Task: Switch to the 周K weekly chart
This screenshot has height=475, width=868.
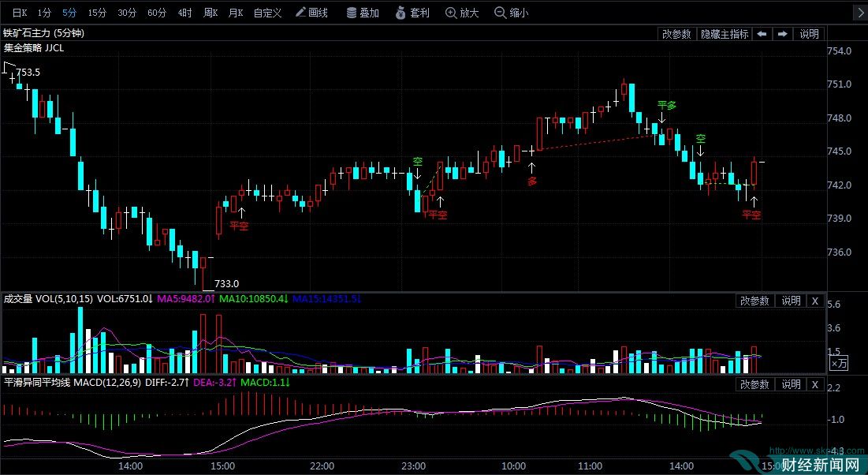Action: click(210, 13)
